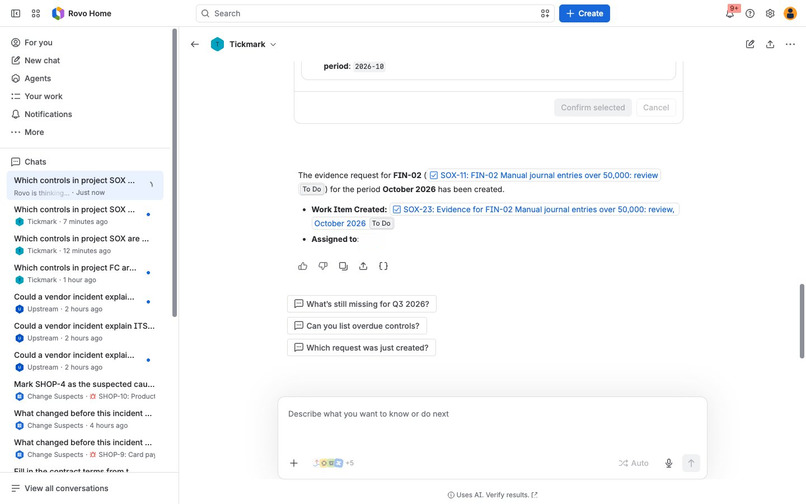Share the response via upload icon
Screen dimensions: 806x504
pyautogui.click(x=363, y=266)
